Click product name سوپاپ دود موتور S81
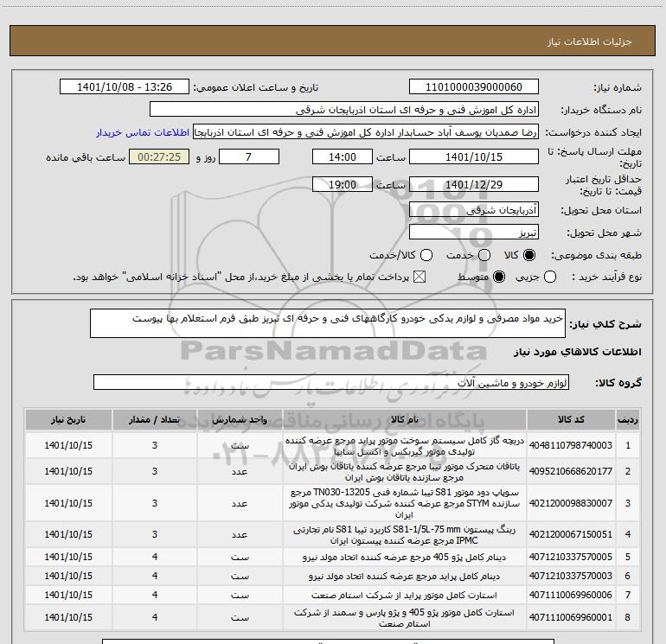 pos(405,503)
